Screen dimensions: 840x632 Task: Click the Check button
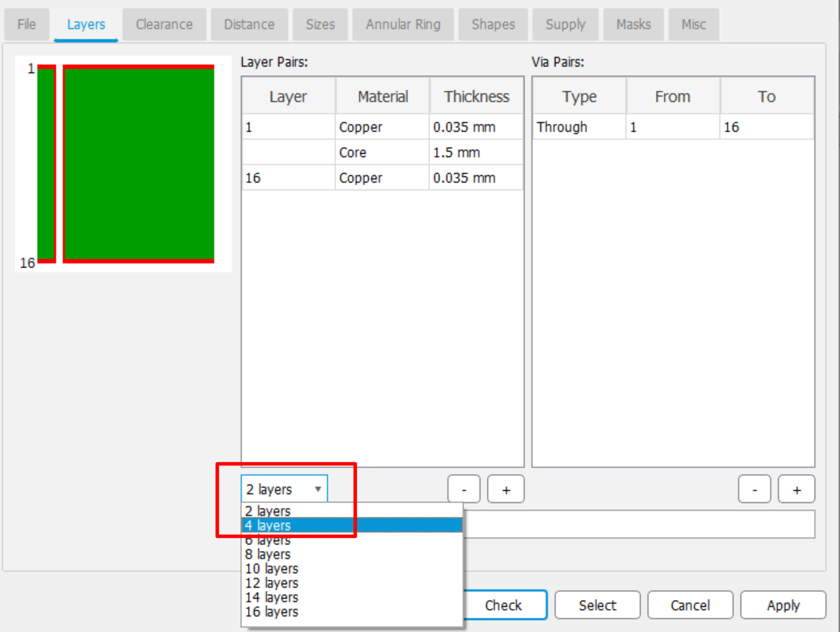pyautogui.click(x=504, y=605)
